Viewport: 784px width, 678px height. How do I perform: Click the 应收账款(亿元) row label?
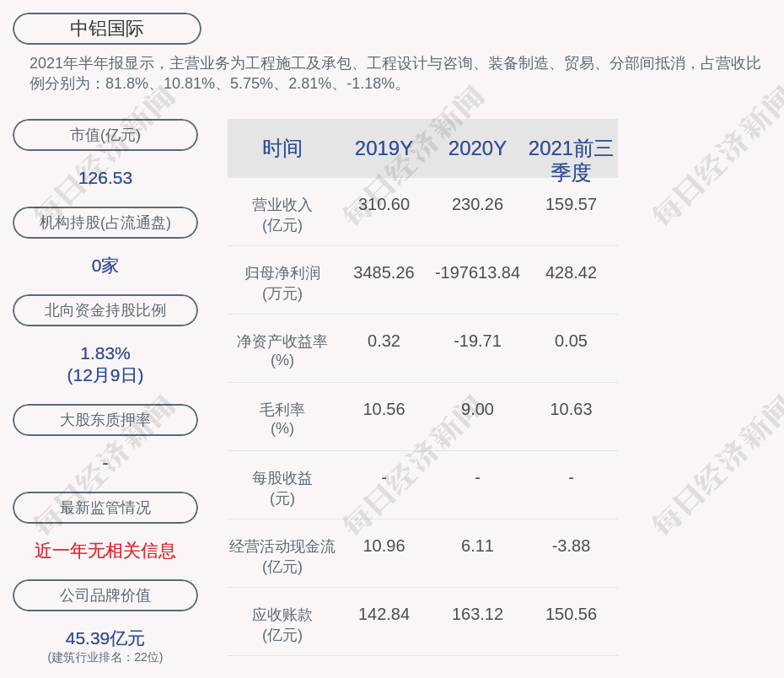click(282, 625)
